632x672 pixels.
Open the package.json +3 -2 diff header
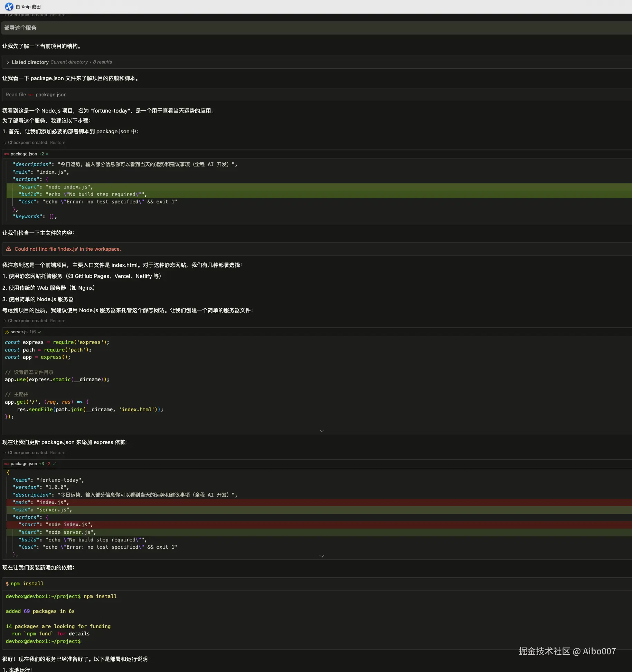(x=317, y=464)
